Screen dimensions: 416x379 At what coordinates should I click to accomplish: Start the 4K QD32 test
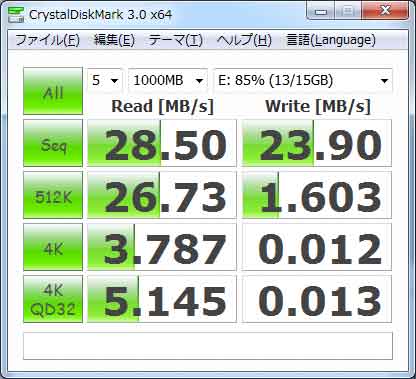click(53, 299)
